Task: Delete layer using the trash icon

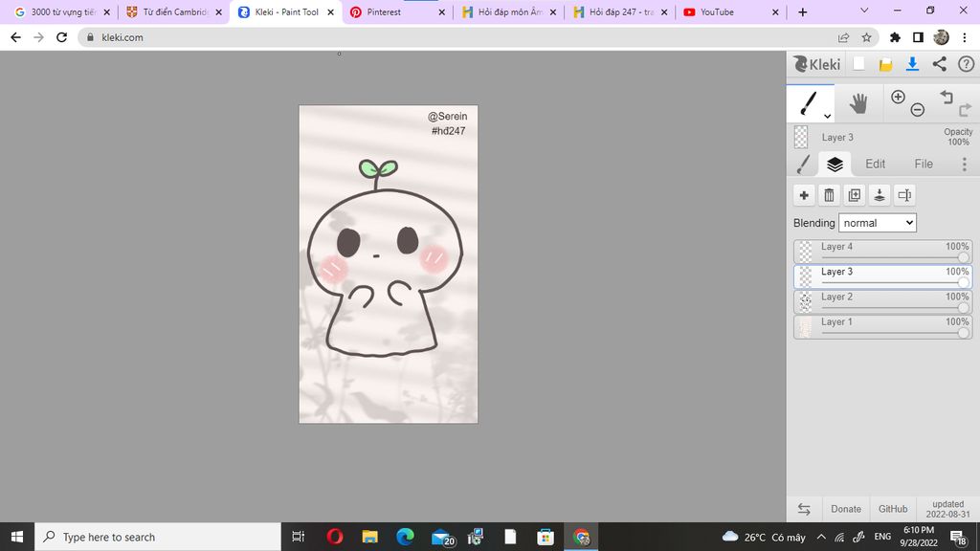Action: coord(829,195)
